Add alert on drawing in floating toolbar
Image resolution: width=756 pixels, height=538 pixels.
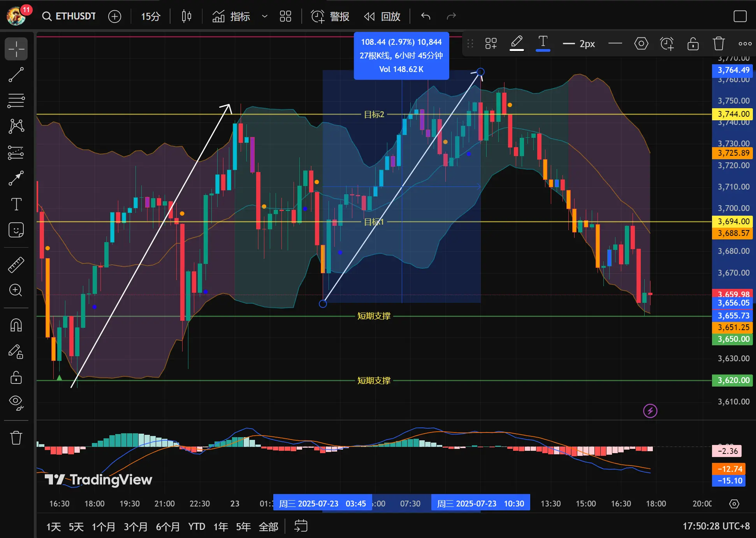click(x=667, y=44)
